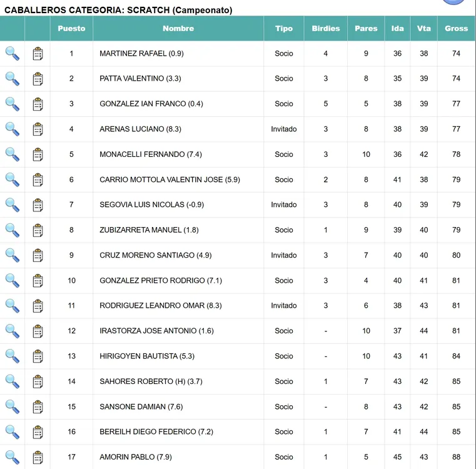
Task: Click the Tipo column header
Action: tap(284, 29)
